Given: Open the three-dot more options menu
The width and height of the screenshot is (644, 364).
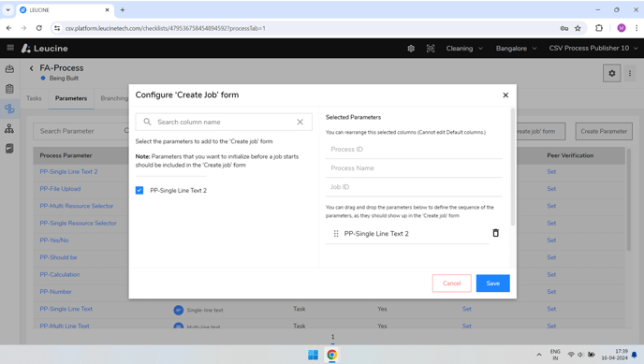Looking at the screenshot, I should [x=630, y=74].
